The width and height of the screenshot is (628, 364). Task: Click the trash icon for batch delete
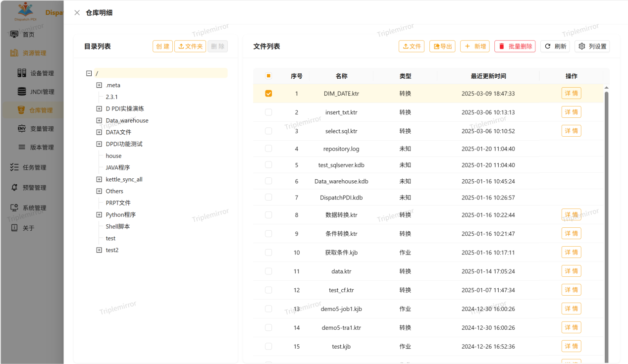point(502,47)
